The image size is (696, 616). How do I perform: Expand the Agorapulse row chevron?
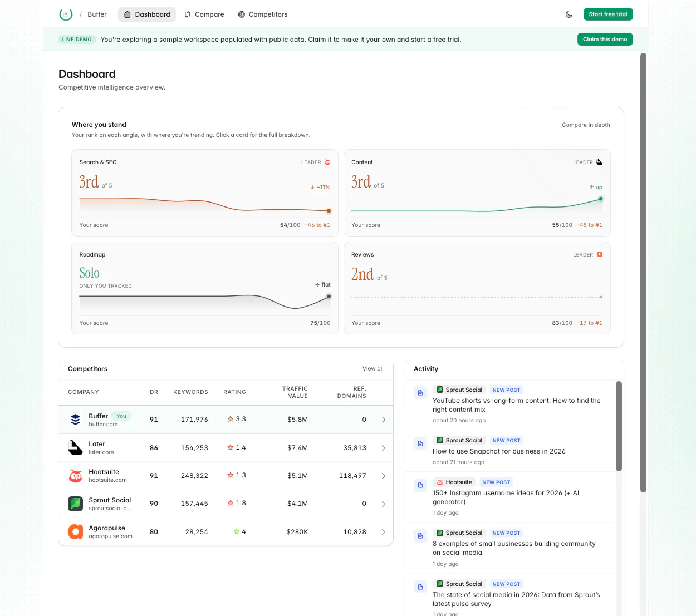tap(384, 532)
